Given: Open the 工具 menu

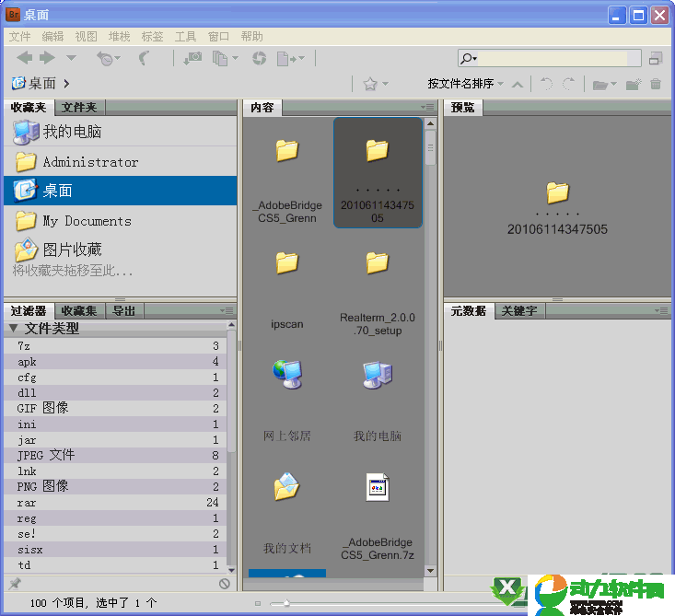Looking at the screenshot, I should [185, 36].
